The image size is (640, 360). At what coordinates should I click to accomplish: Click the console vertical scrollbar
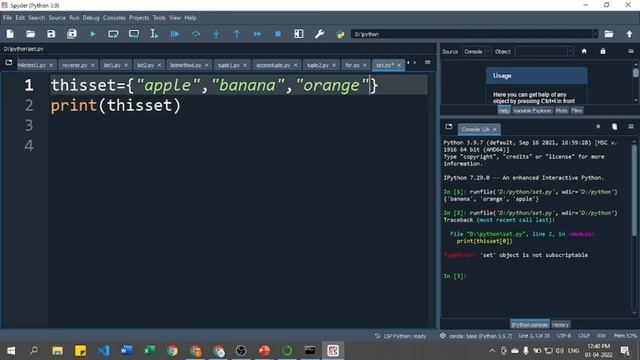(x=634, y=190)
